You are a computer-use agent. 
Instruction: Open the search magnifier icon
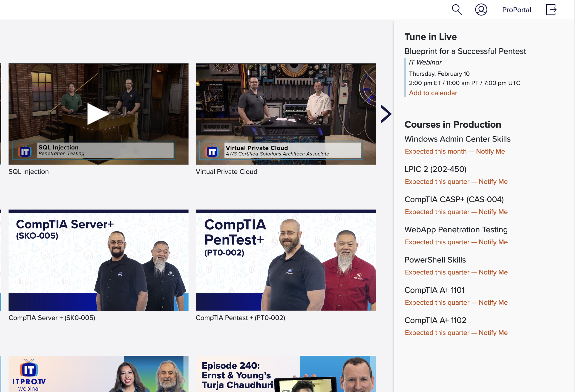457,10
